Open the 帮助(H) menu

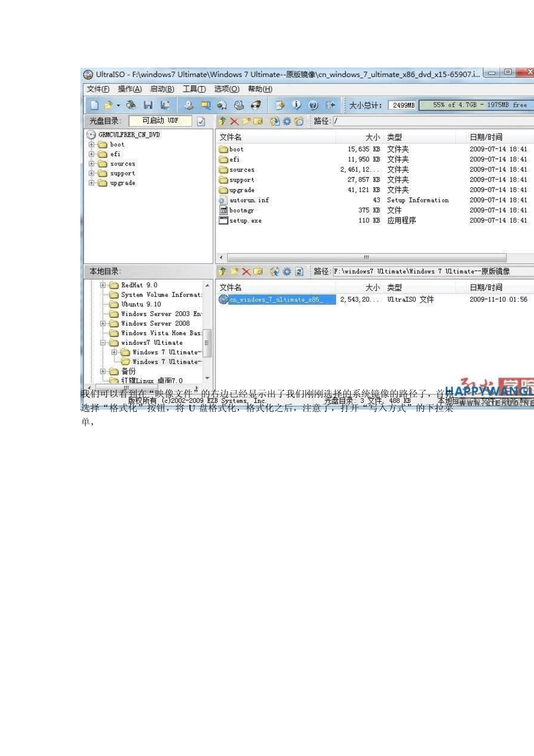260,89
